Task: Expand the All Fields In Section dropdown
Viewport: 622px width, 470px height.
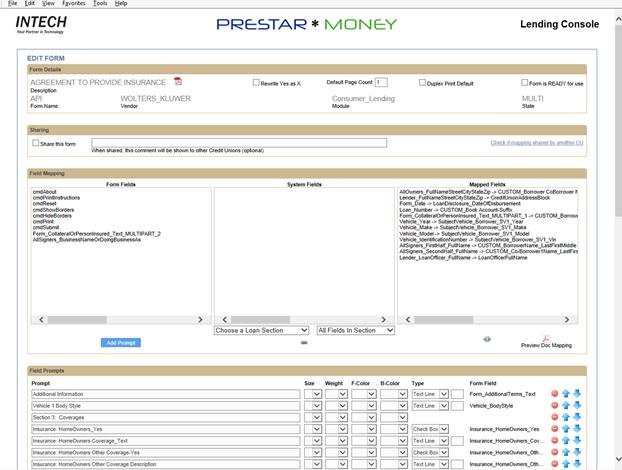Action: pyautogui.click(x=355, y=330)
